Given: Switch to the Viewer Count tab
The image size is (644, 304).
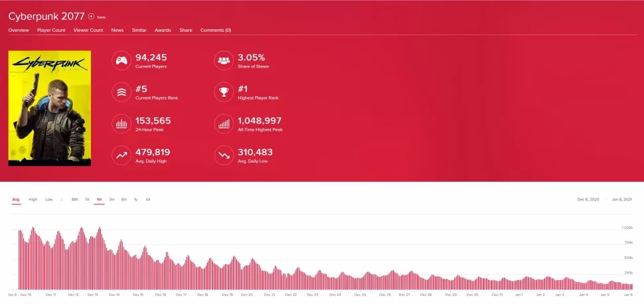Looking at the screenshot, I should [x=88, y=30].
